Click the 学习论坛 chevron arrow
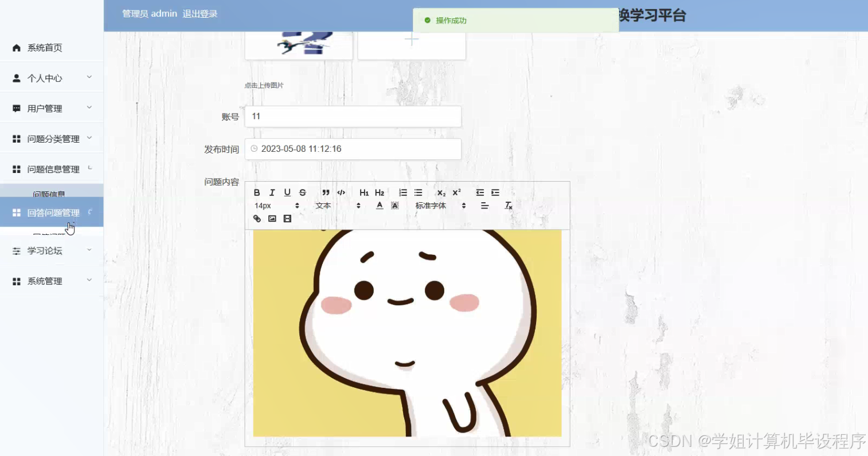The height and width of the screenshot is (456, 868). [89, 250]
